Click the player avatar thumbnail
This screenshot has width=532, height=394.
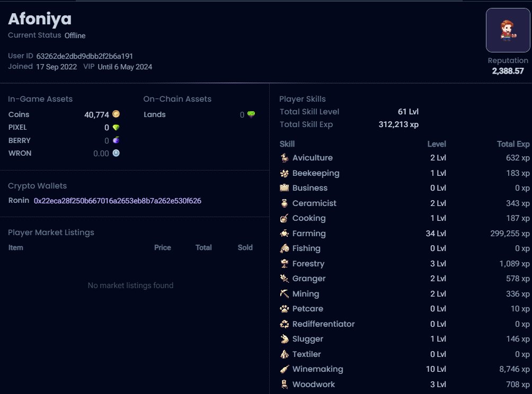tap(508, 30)
